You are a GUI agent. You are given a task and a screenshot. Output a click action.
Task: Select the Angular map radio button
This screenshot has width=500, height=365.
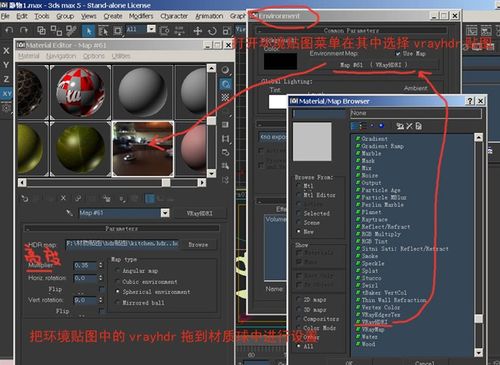[x=117, y=270]
